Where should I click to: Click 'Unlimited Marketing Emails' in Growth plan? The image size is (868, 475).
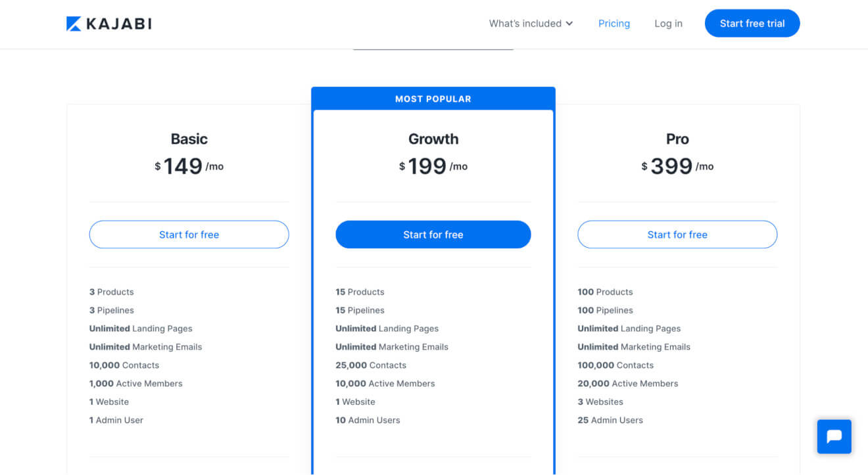392,347
